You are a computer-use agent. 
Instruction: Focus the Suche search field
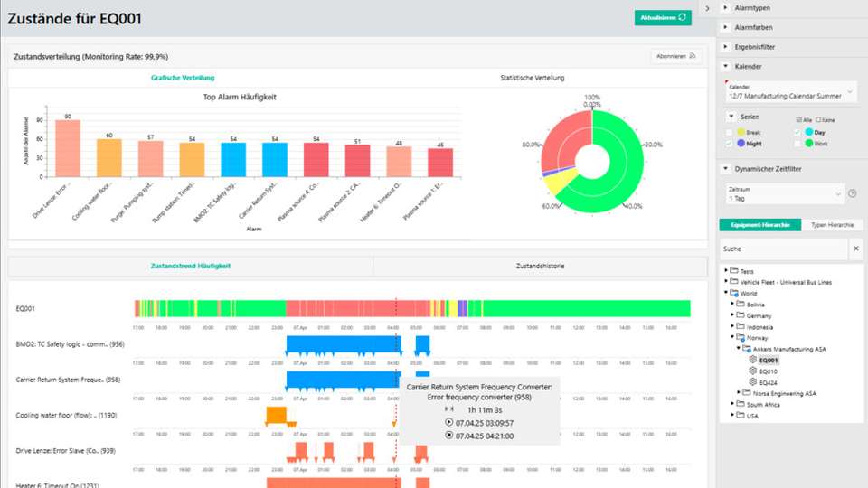click(x=783, y=249)
